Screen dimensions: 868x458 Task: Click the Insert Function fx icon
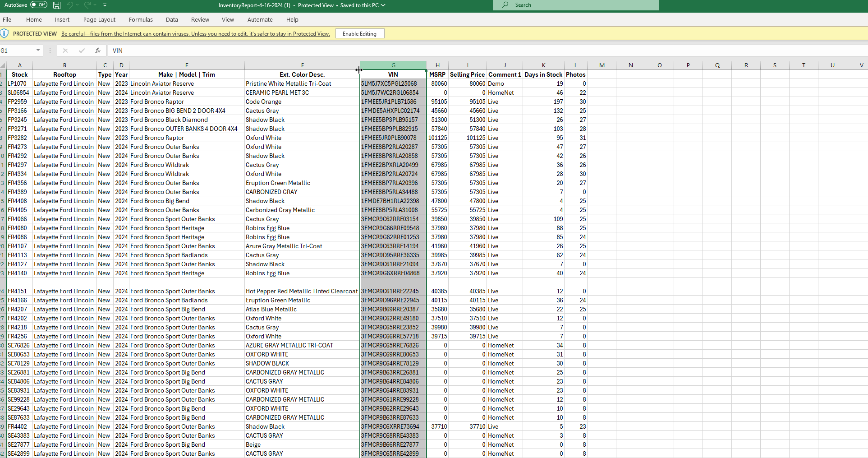pyautogui.click(x=98, y=51)
